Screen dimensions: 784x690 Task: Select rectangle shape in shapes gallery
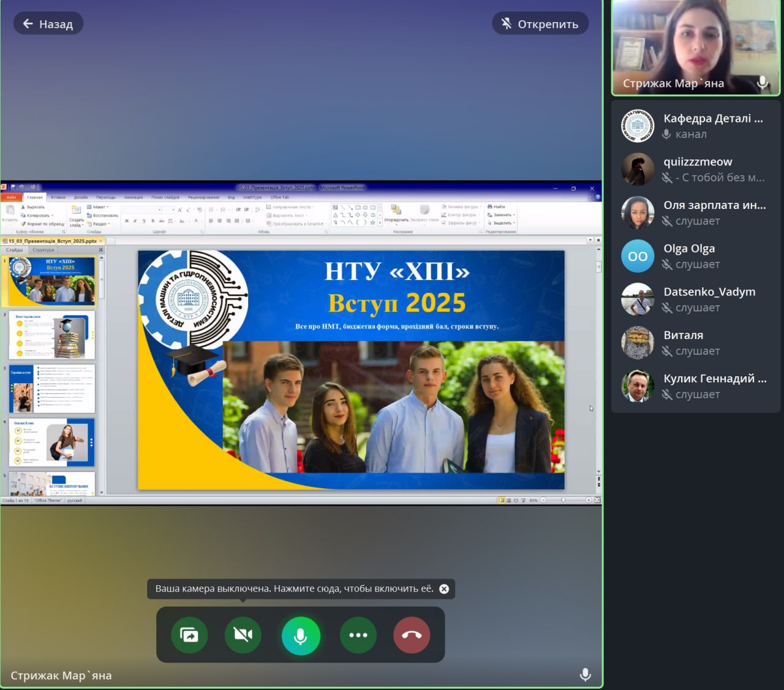[358, 208]
